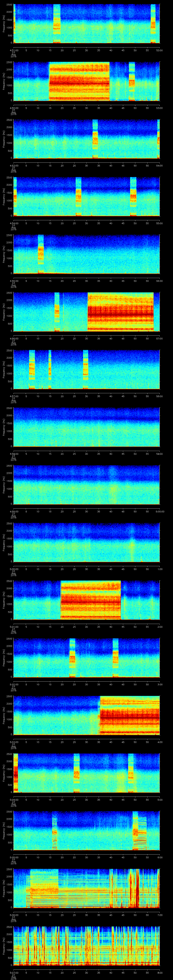Viewport: 173px width, 980px height.
Task: Click the Frequency (Hz) axis label of 4:51:00 panel
Action: 4,24
